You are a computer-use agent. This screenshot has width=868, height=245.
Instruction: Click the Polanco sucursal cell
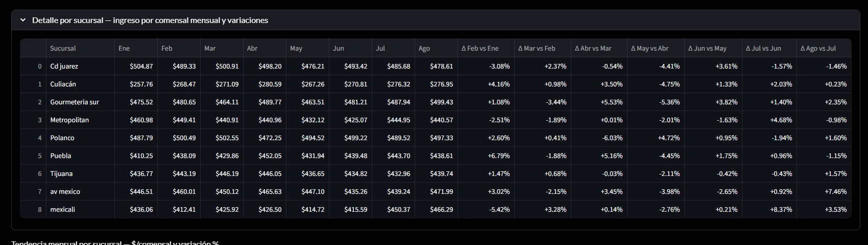tap(62, 138)
